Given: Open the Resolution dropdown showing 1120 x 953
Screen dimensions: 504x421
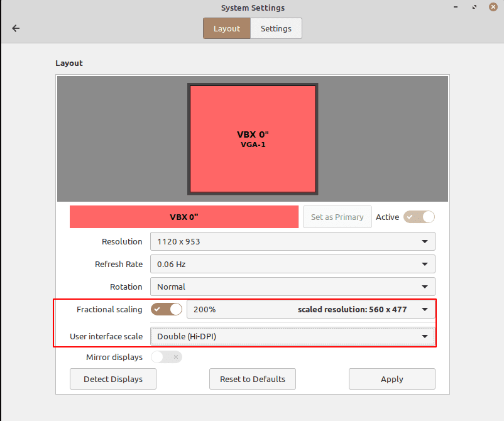Looking at the screenshot, I should [x=292, y=241].
